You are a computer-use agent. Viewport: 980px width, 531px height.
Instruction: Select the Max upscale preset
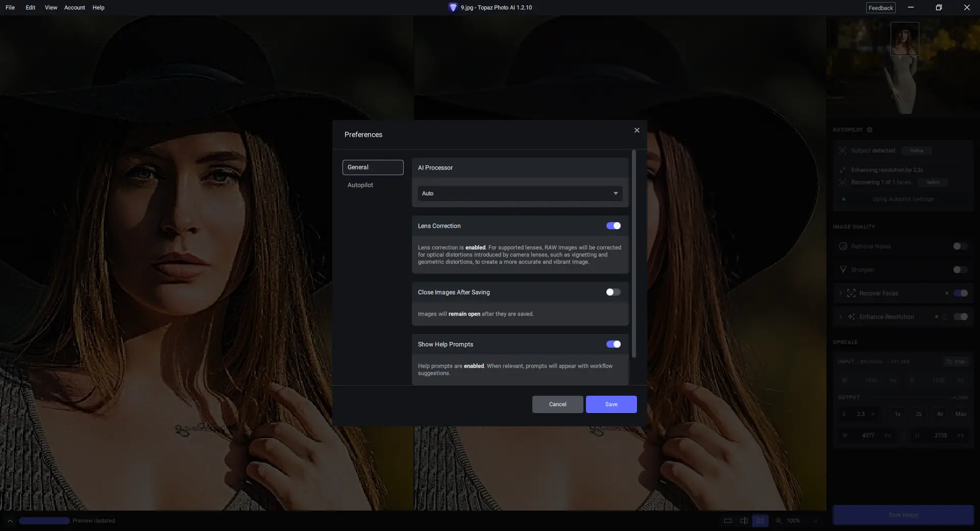(x=961, y=414)
